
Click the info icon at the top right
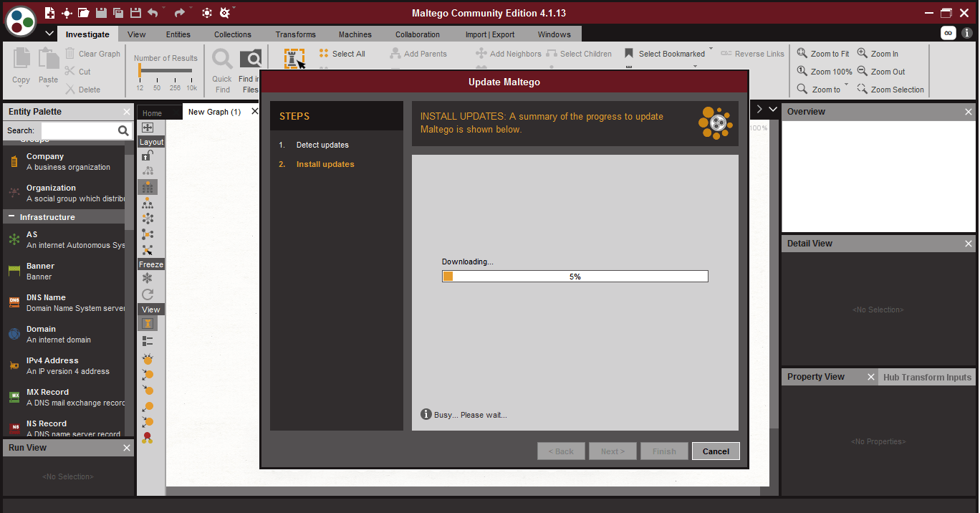tap(967, 33)
